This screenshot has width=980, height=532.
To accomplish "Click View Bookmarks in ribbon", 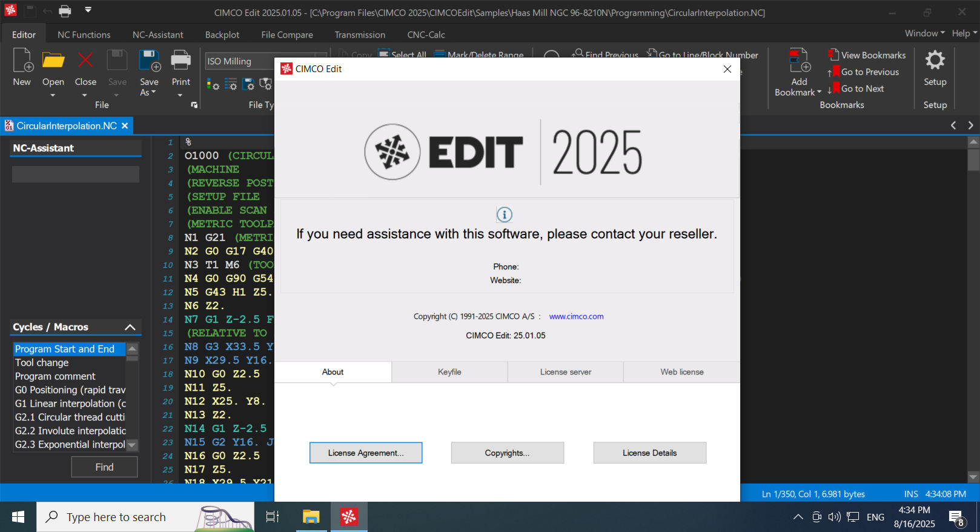I will tap(867, 55).
